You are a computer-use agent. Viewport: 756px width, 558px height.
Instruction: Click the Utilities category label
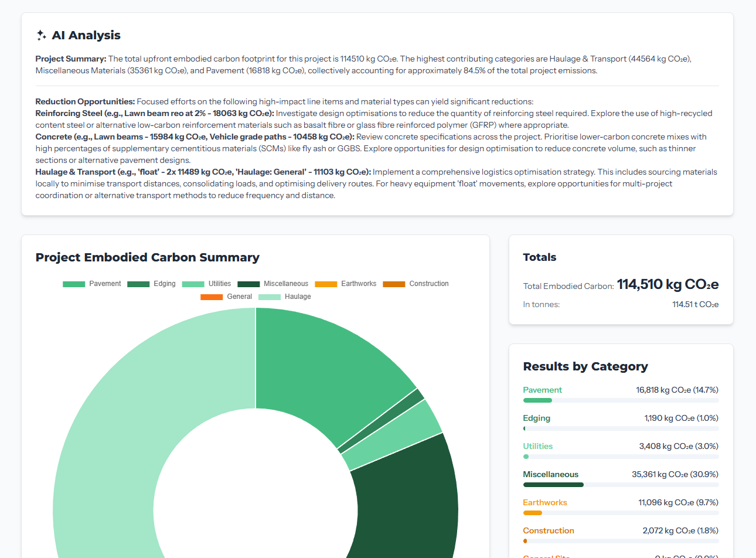537,445
